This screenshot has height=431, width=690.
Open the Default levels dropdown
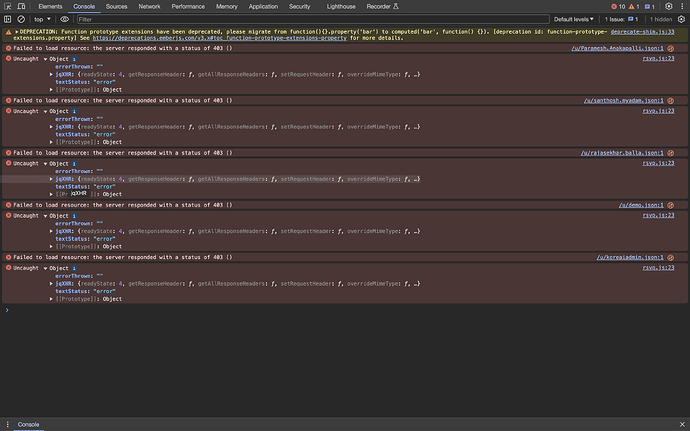573,19
